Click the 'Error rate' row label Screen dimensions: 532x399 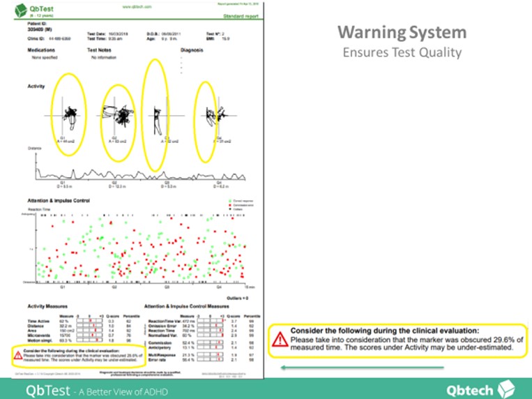(x=157, y=360)
